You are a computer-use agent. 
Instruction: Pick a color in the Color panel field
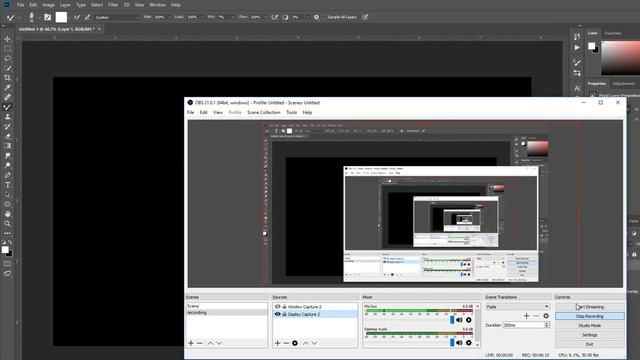(x=620, y=58)
